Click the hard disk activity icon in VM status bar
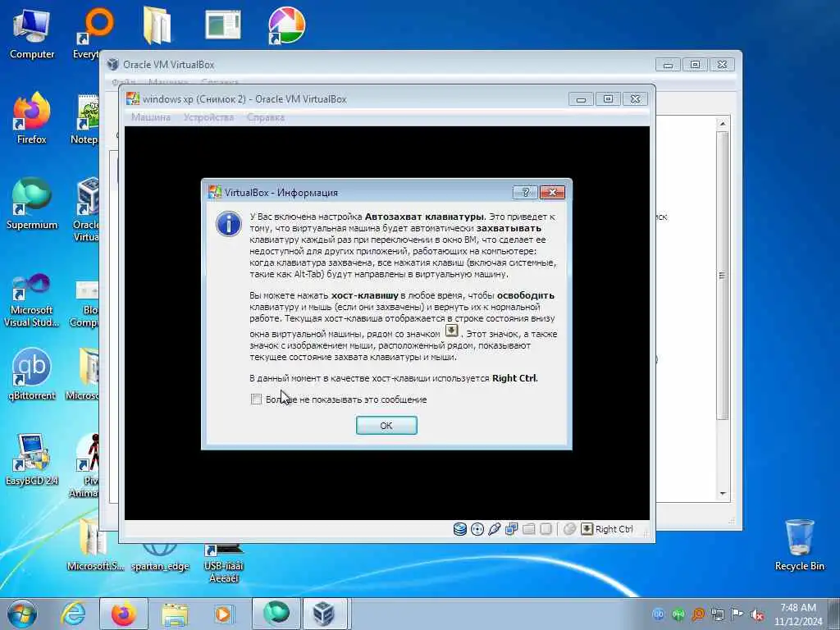Viewport: 840px width, 630px height. click(459, 529)
